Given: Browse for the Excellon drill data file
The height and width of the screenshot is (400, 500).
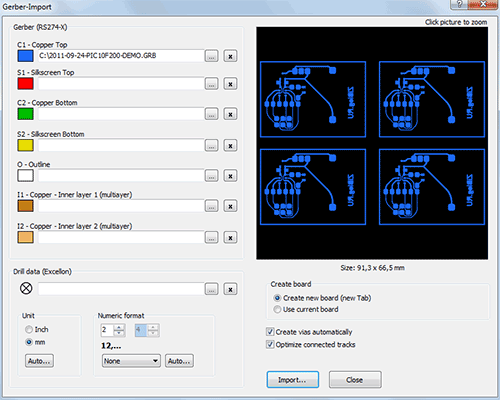Looking at the screenshot, I should (211, 289).
